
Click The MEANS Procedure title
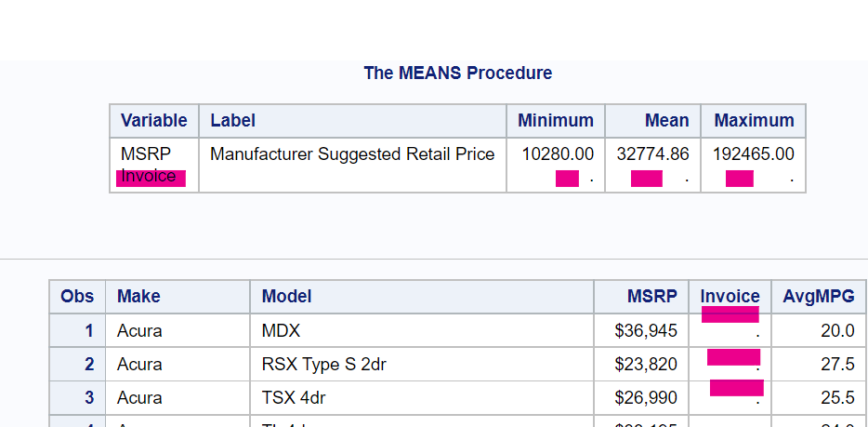tap(457, 73)
